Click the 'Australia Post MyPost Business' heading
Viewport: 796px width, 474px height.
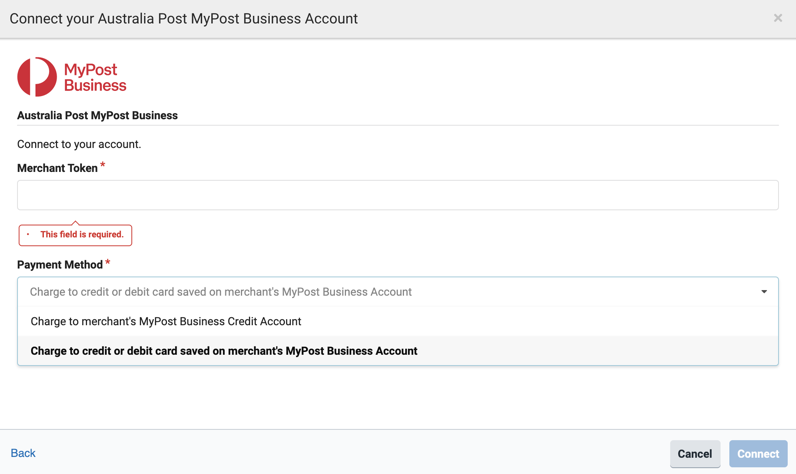click(97, 115)
